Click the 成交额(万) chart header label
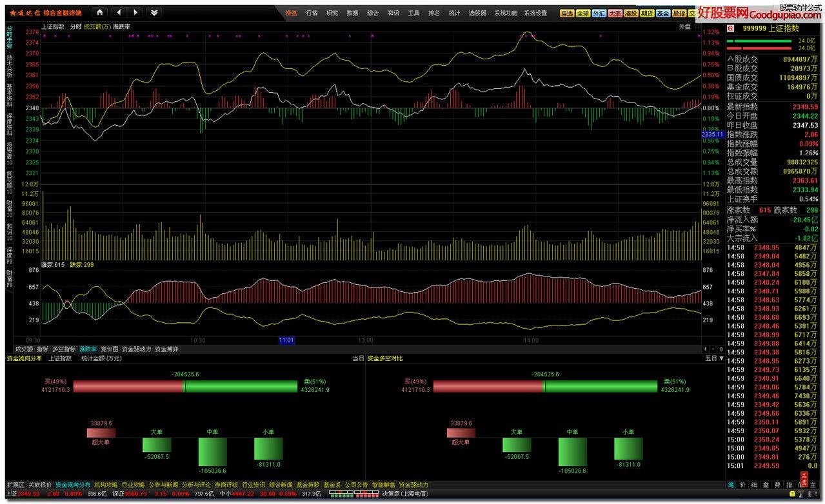Screen dimensions: 825x504 [97, 27]
